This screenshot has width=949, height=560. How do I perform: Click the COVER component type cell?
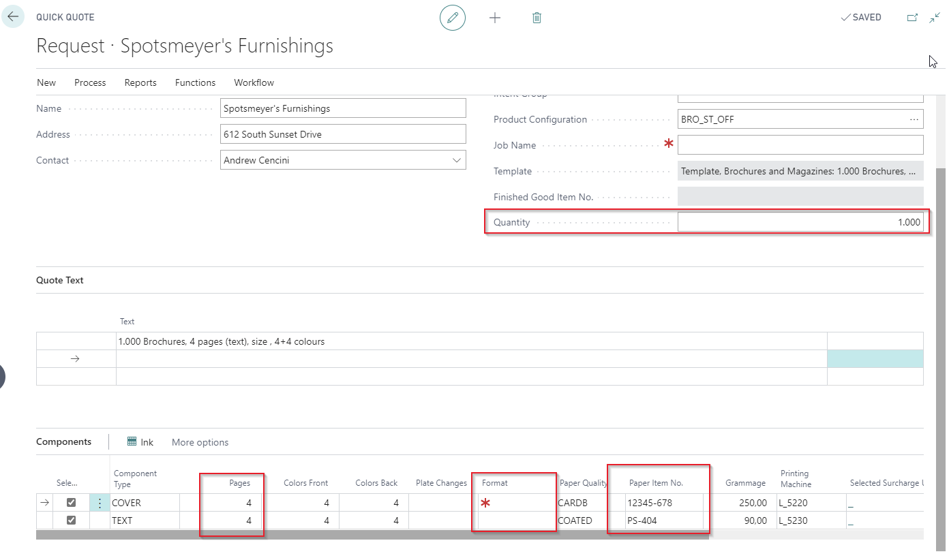[145, 503]
